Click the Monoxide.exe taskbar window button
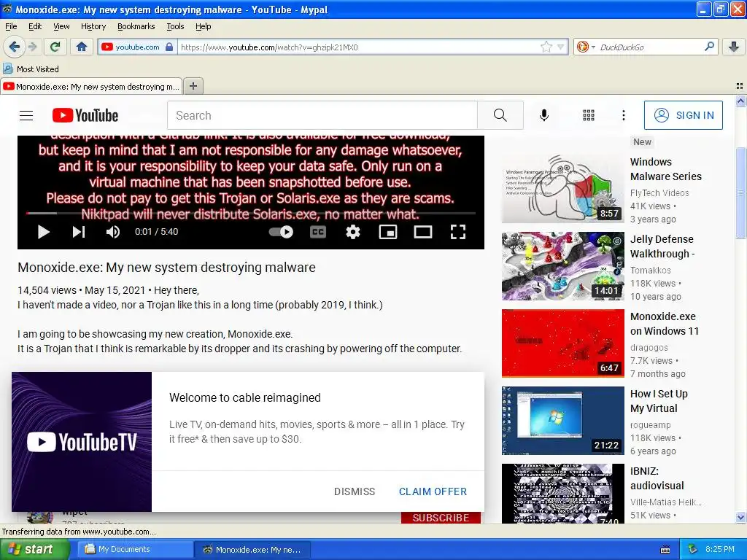 252,550
